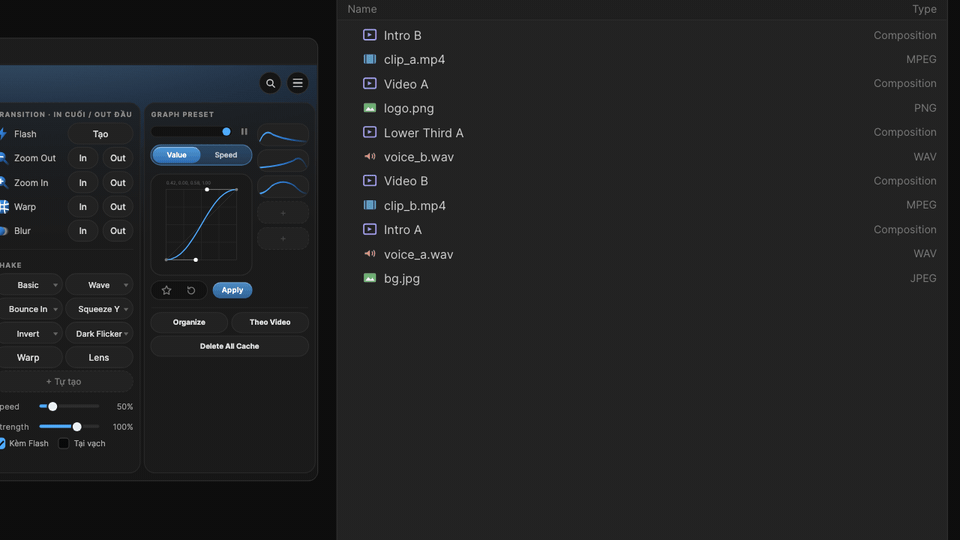Click the Organize button
The image size is (960, 540).
189,322
